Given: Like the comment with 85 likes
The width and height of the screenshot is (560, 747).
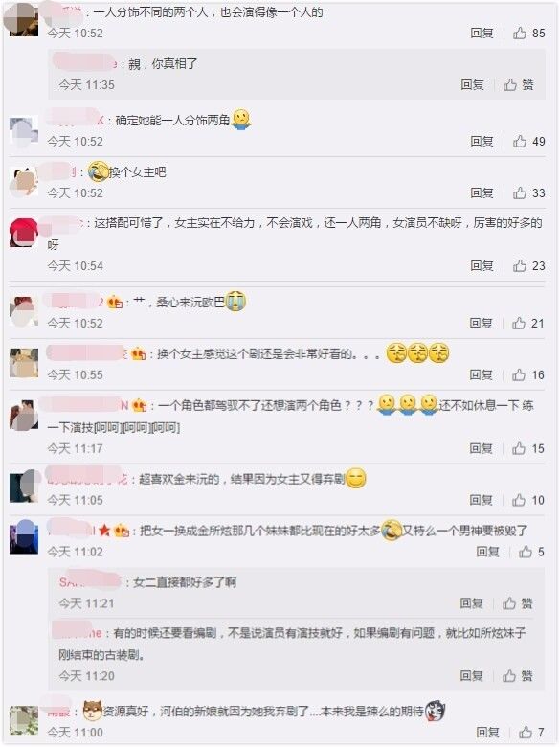Looking at the screenshot, I should (x=528, y=33).
